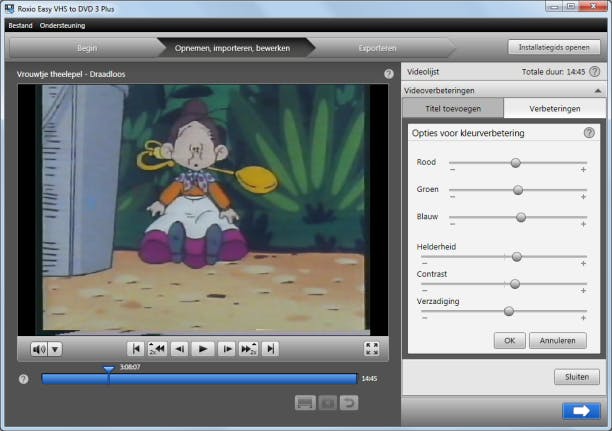Viewport: 612px width, 431px height.
Task: Decrease Rood with the minus sign
Action: 452,169
